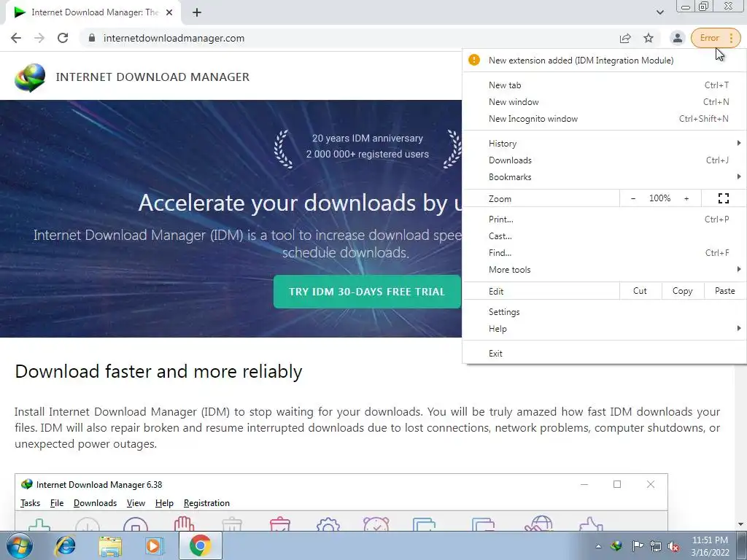The image size is (747, 560).
Task: Click Paste in the Edit row
Action: click(x=724, y=291)
